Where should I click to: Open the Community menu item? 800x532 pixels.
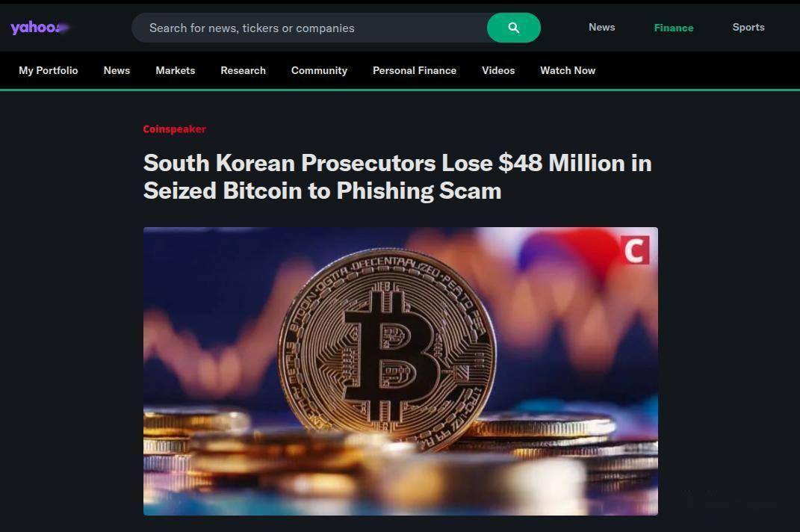coord(320,70)
